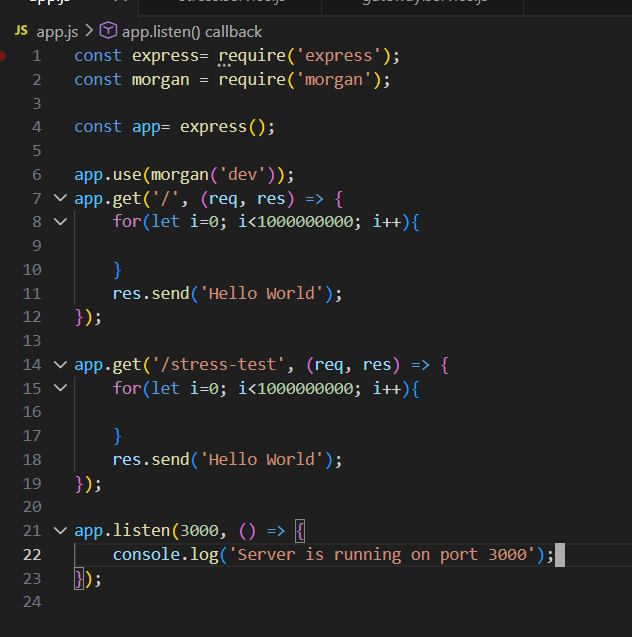This screenshot has height=637, width=632.
Task: Select line number 20 in the gutter
Action: [x=32, y=507]
